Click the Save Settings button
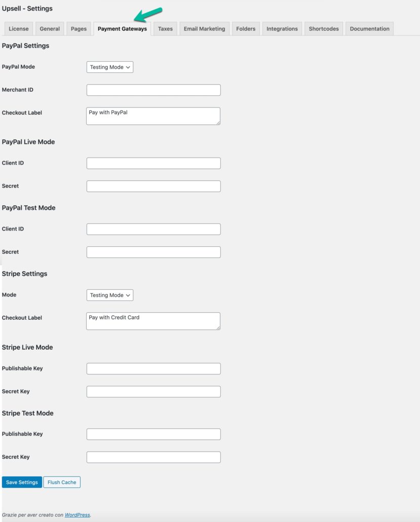Screen dimensions: 420x522 [x=21, y=482]
